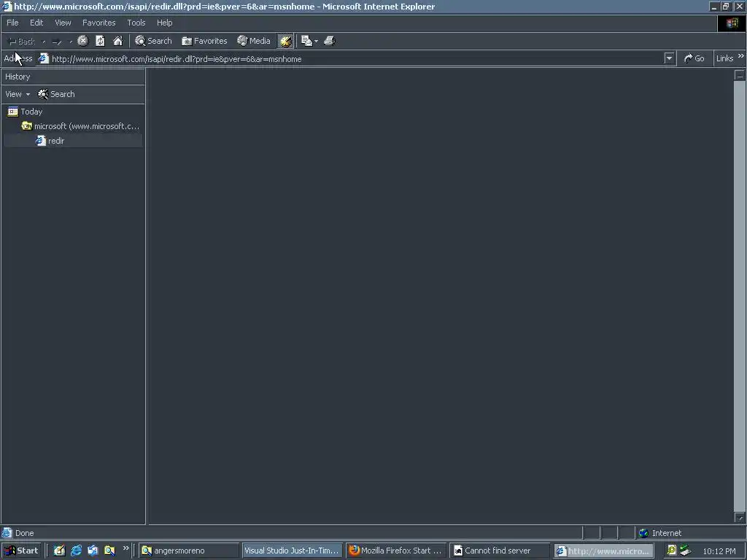The height and width of the screenshot is (560, 747).
Task: Expand the address bar dropdown list
Action: pyautogui.click(x=670, y=58)
